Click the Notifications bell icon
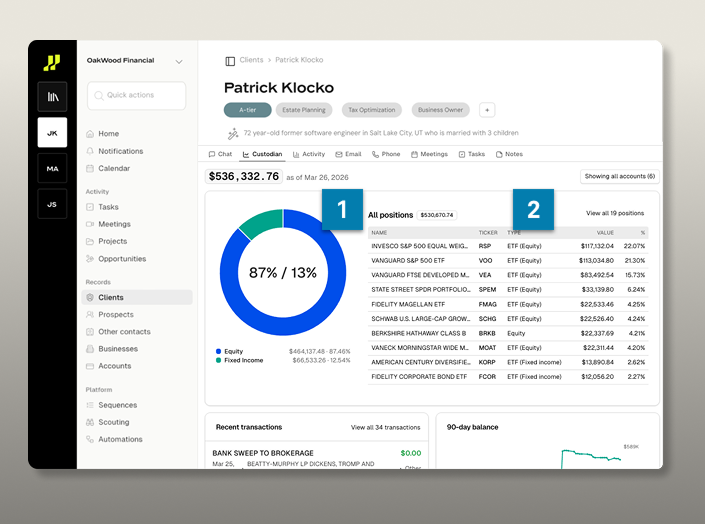 90,151
